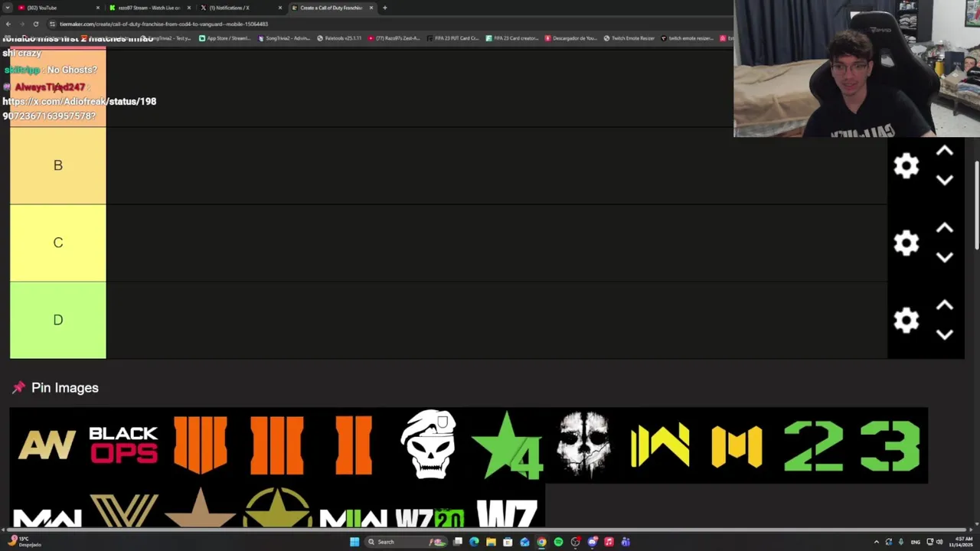The height and width of the screenshot is (551, 980).
Task: Select the green number 3 logo
Action: (x=890, y=445)
